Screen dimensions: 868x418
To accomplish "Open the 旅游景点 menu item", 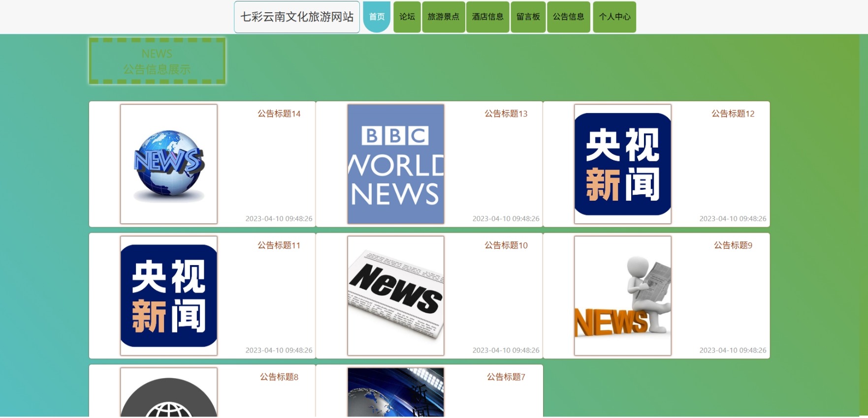I will (x=443, y=17).
